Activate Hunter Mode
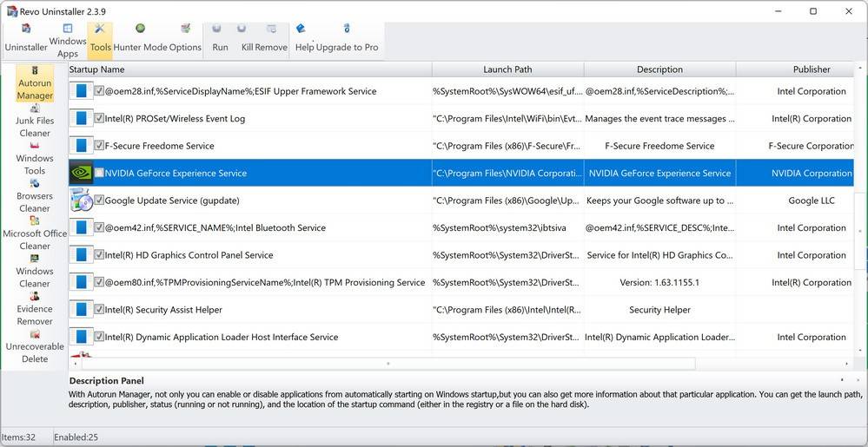This screenshot has height=447, width=868. pyautogui.click(x=140, y=39)
